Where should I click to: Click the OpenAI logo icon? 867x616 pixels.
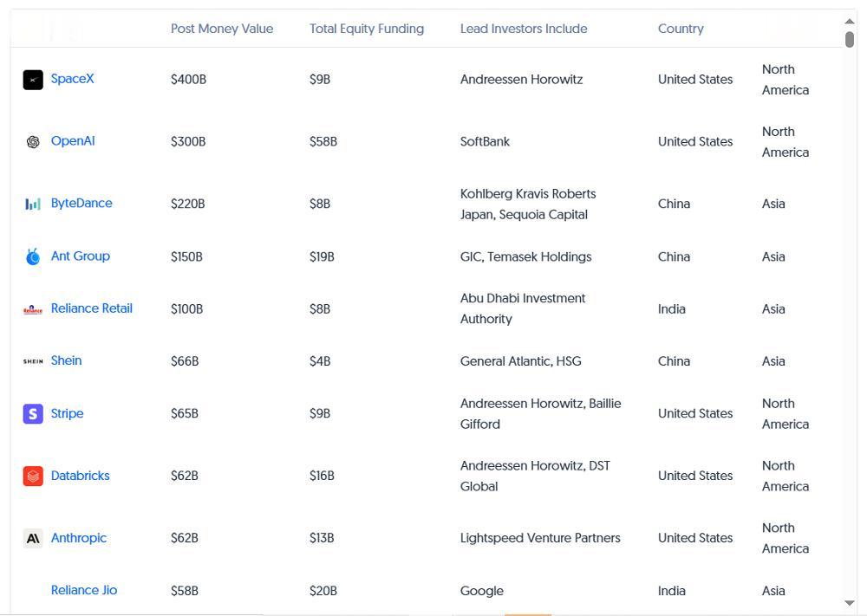(x=33, y=142)
